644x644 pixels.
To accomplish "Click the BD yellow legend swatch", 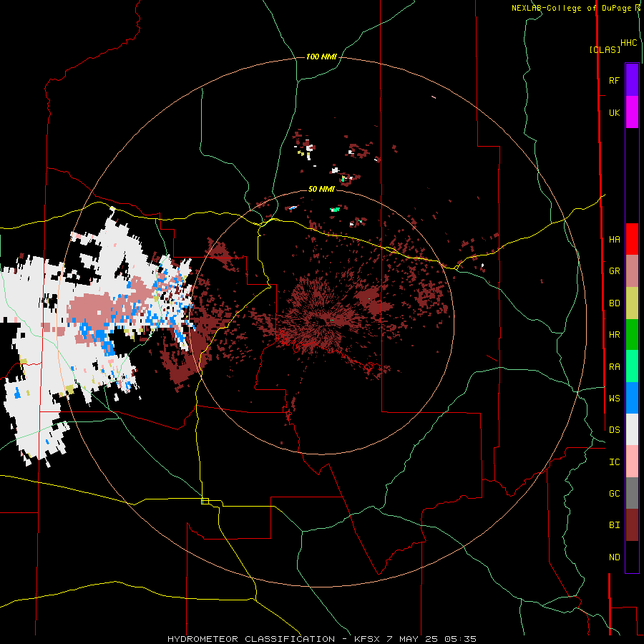I will (632, 303).
